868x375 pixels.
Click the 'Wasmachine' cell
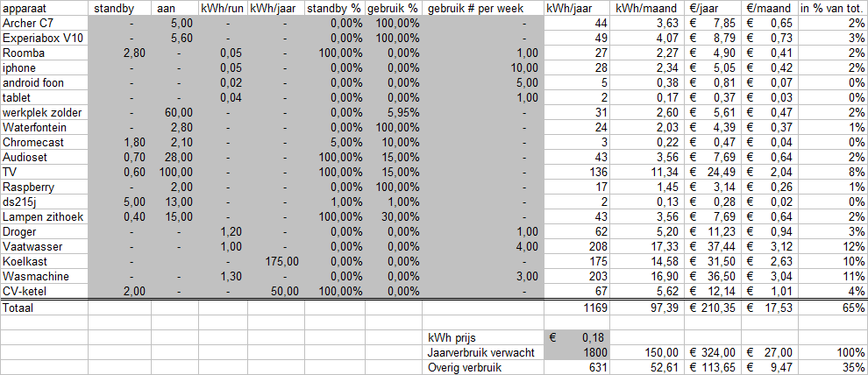(44, 277)
